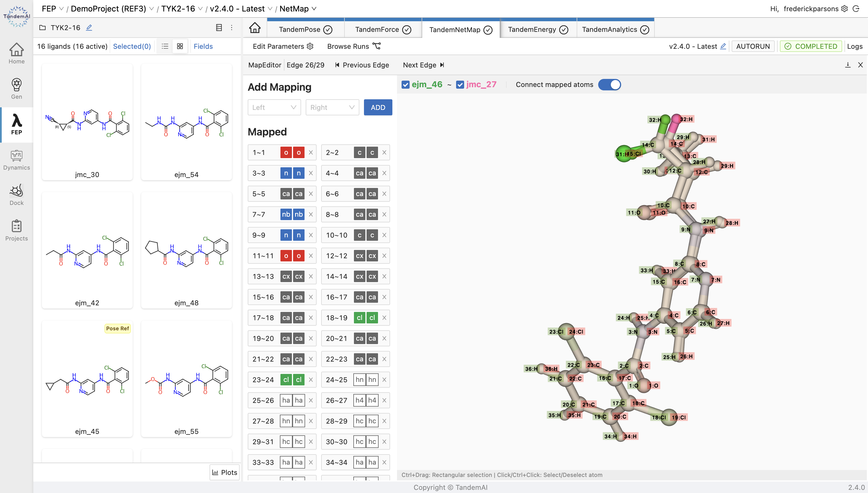The height and width of the screenshot is (493, 868).
Task: Toggle the Connect mapped atoms switch
Action: (x=611, y=84)
